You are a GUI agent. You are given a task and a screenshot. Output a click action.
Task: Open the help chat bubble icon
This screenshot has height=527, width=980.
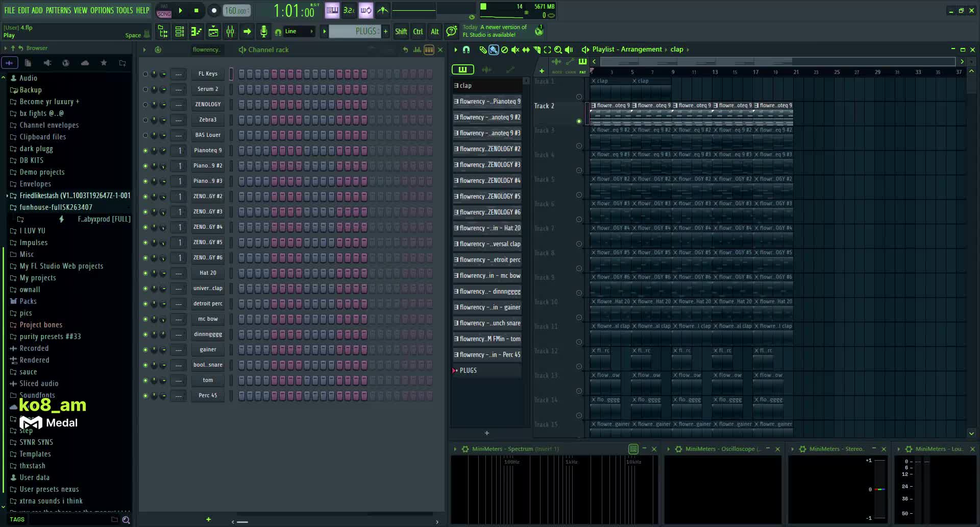[451, 32]
